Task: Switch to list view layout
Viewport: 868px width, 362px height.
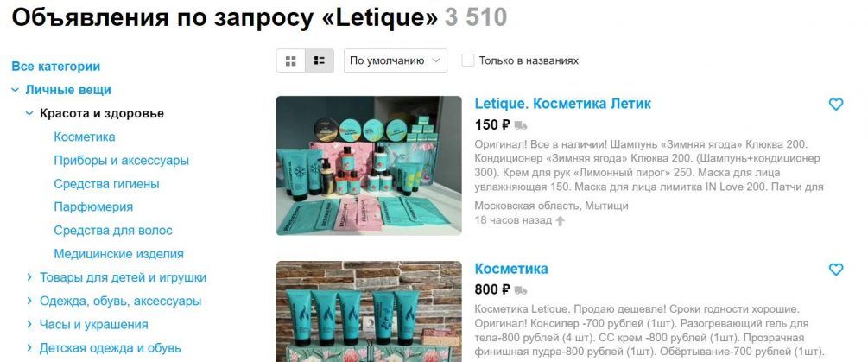Action: [x=320, y=60]
